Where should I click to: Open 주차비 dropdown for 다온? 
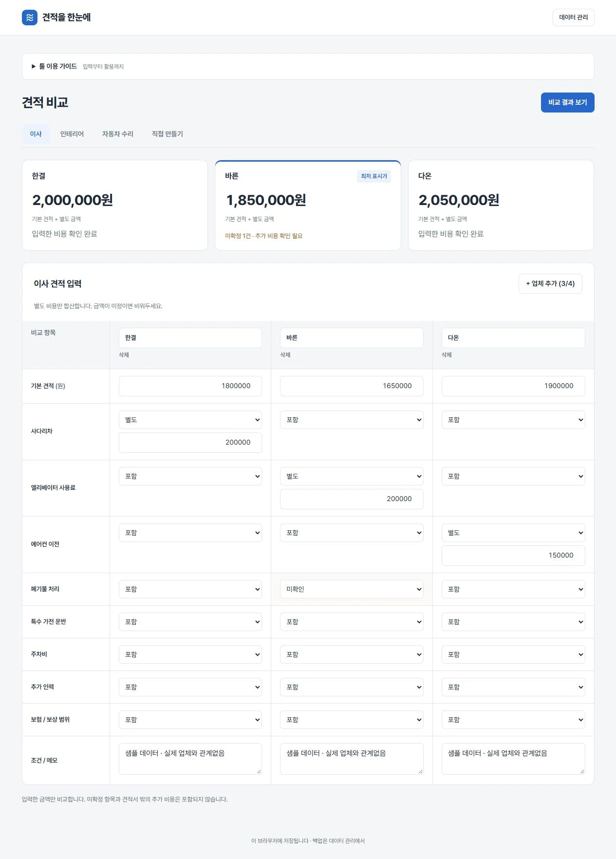pos(513,654)
